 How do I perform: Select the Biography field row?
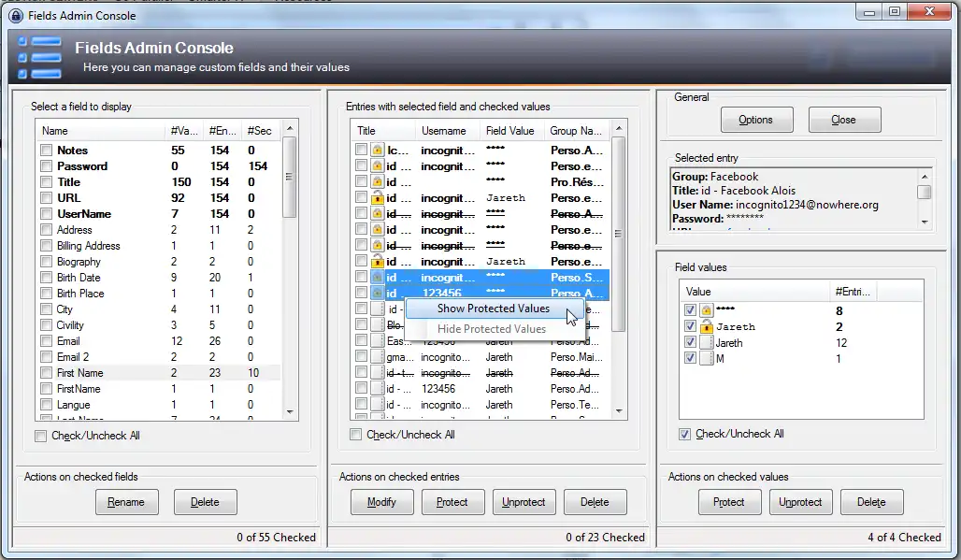point(159,261)
